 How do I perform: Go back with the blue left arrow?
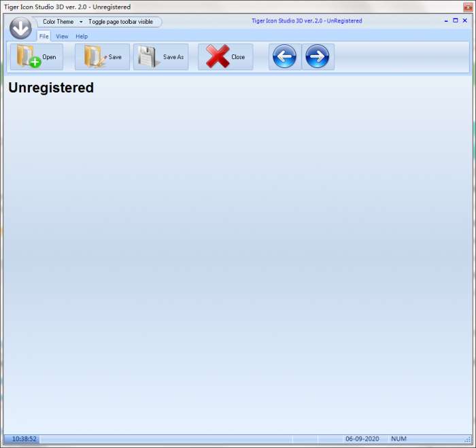pyautogui.click(x=285, y=56)
